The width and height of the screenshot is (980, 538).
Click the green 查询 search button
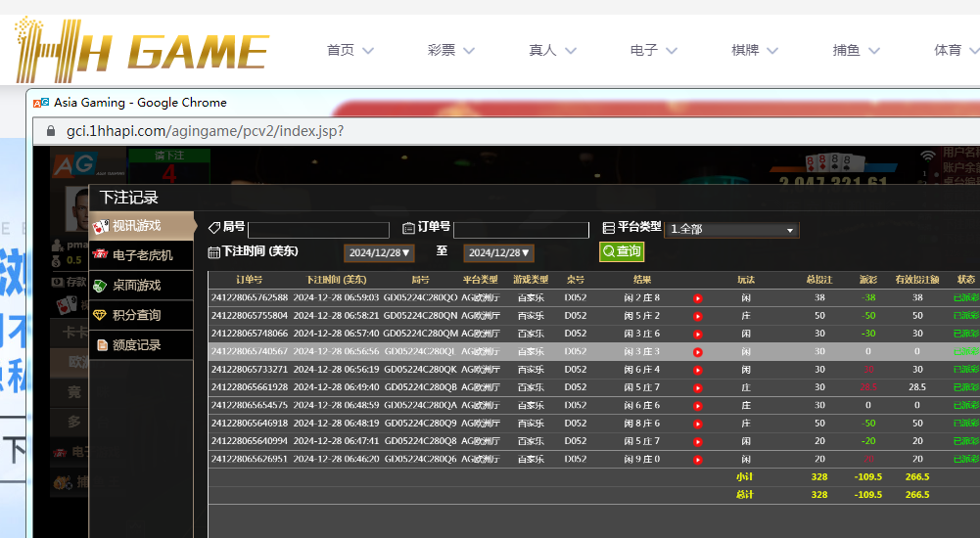622,251
